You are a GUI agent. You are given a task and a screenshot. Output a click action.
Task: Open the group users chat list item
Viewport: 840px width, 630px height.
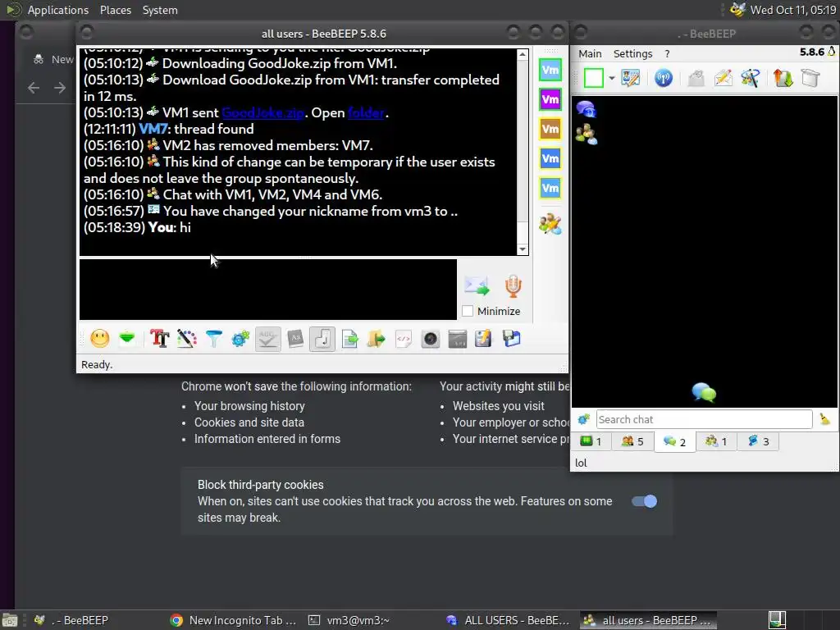pyautogui.click(x=586, y=134)
